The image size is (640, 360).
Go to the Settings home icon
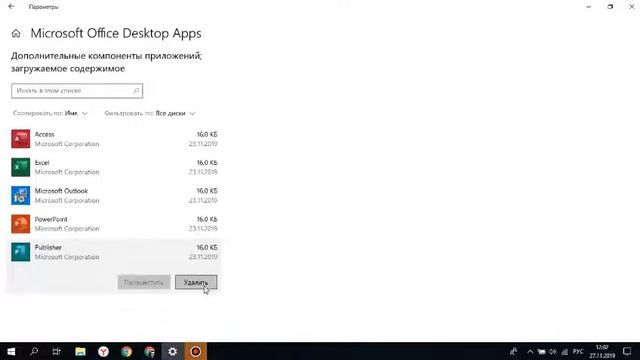(x=16, y=33)
